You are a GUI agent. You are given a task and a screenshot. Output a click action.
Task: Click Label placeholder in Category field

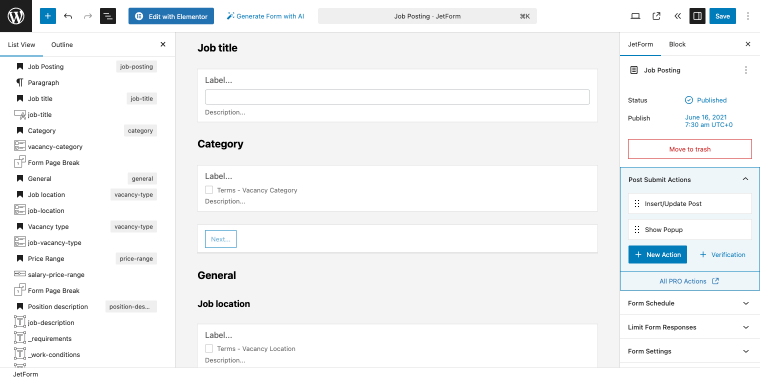219,176
